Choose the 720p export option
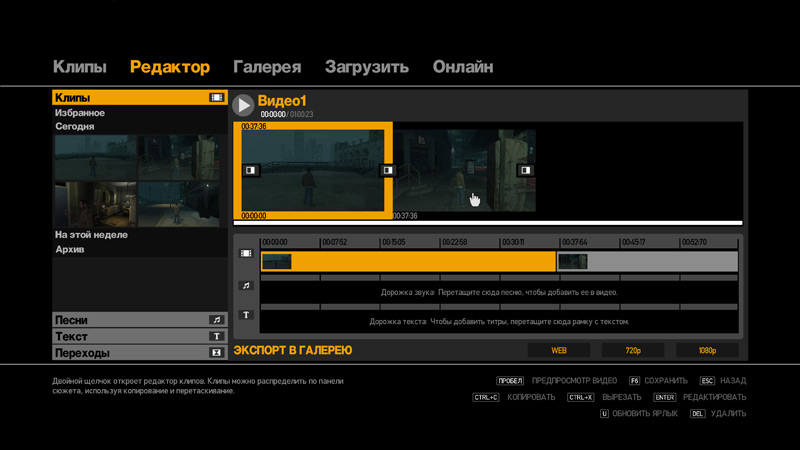The width and height of the screenshot is (800, 450). point(632,351)
